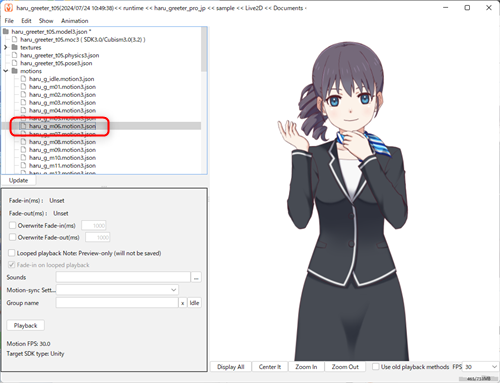Viewport: 500px width, 383px height.
Task: Click the haru_g_idle.motion3.json file icon
Action: tap(23, 79)
